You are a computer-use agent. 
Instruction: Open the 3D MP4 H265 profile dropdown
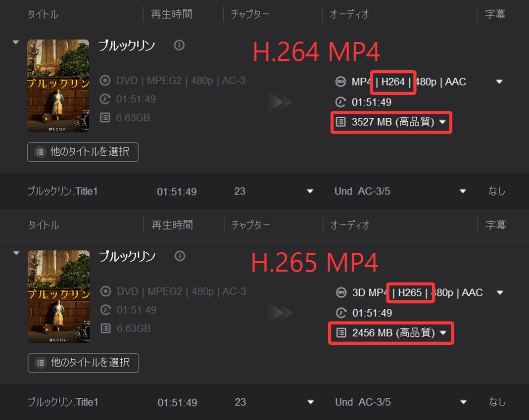500,292
